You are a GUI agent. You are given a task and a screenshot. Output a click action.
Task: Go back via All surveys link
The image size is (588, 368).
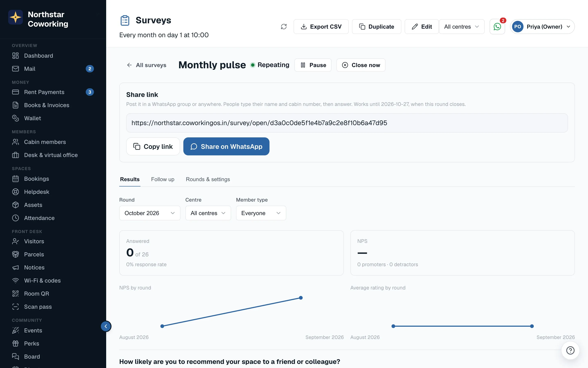coord(147,65)
